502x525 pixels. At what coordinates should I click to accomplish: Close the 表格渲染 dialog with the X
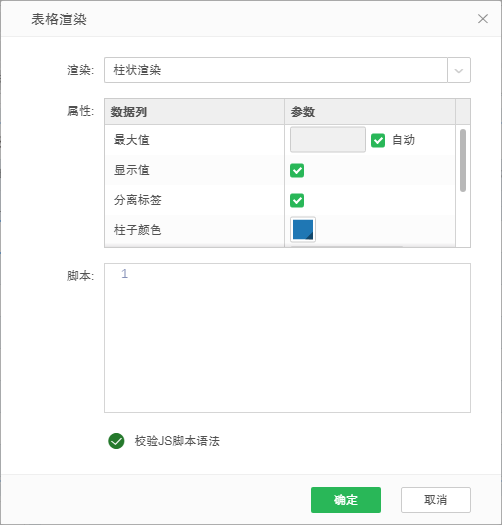click(483, 19)
